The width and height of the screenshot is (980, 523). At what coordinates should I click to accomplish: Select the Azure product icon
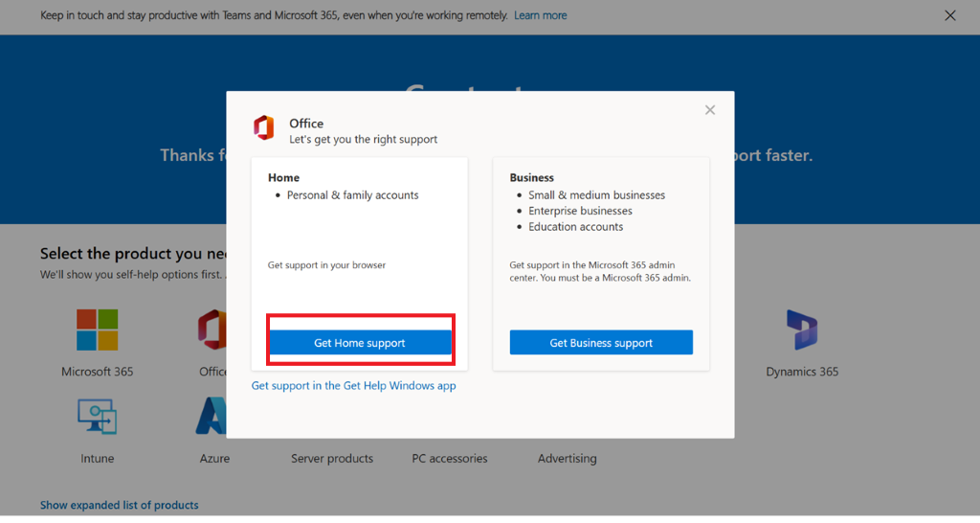point(212,416)
